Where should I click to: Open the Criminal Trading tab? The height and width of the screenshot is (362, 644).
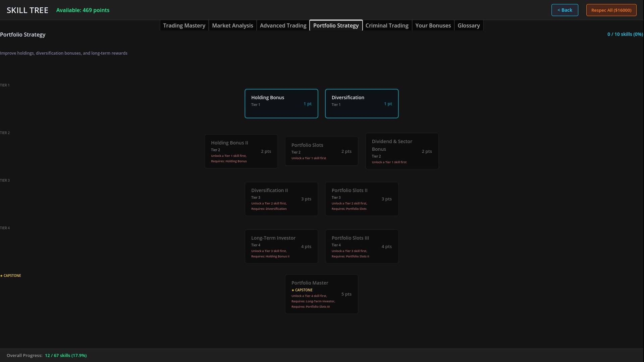387,25
